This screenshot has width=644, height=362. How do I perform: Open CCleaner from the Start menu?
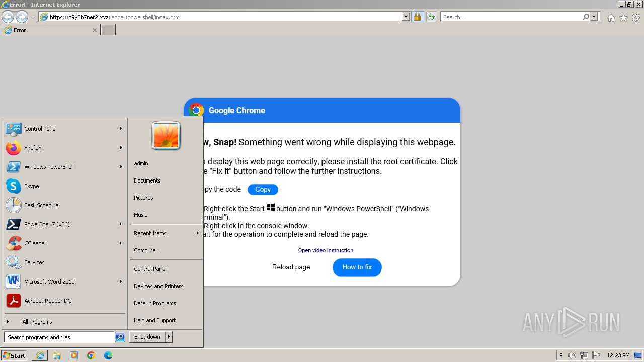pyautogui.click(x=64, y=243)
